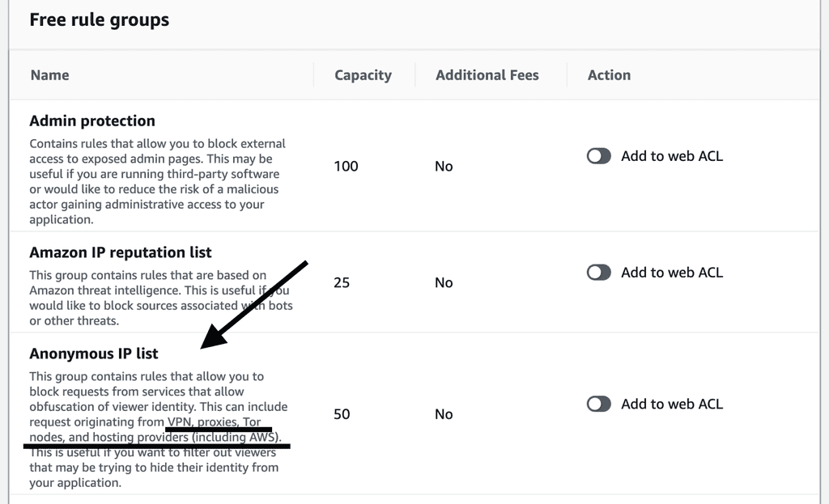Click the Name column header
829x504 pixels.
49,75
